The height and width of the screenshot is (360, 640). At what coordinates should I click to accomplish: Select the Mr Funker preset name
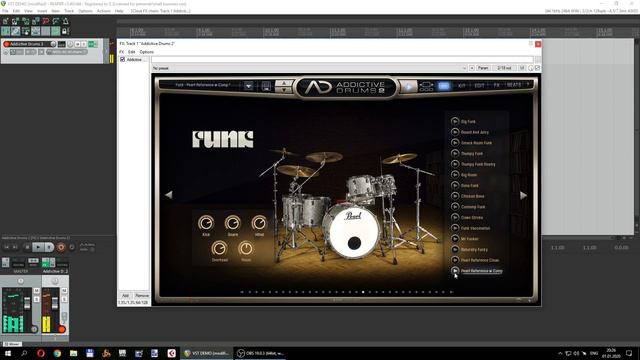[470, 239]
